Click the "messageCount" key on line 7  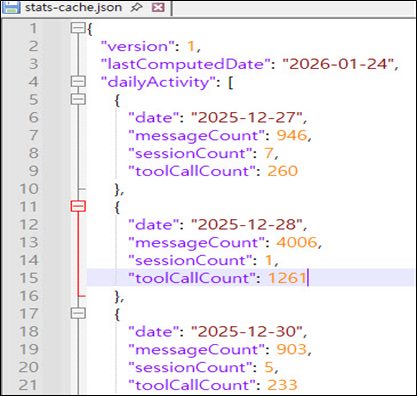tap(197, 136)
